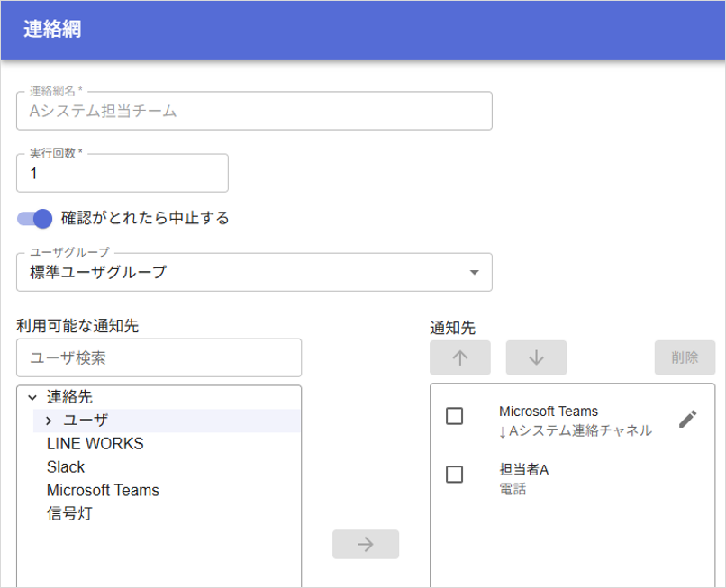The height and width of the screenshot is (588, 726).
Task: Open the ユーザグループ dropdown
Action: [254, 272]
